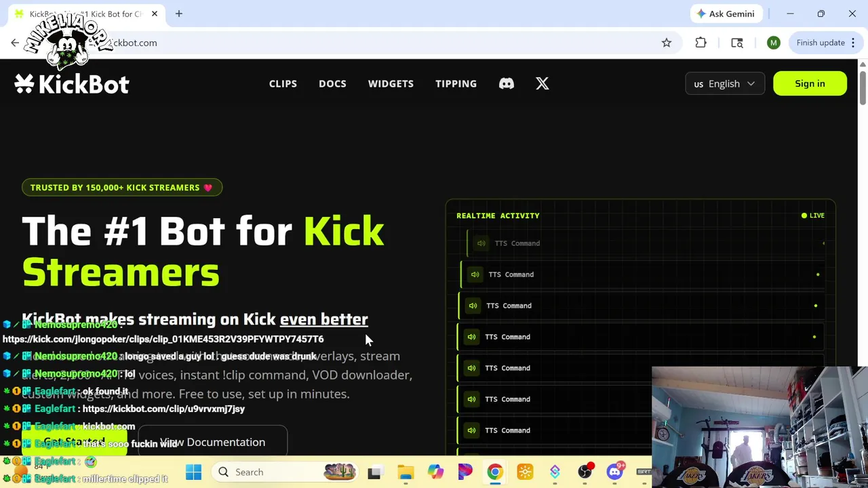Click the Trusted by 150,000+ Kick Streamers badge

[x=122, y=188]
